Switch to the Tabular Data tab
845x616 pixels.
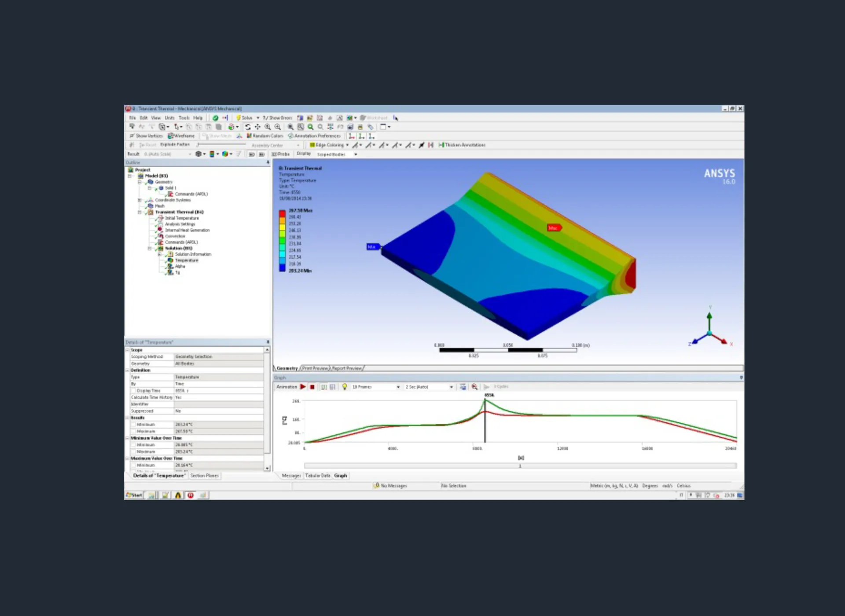coord(317,476)
